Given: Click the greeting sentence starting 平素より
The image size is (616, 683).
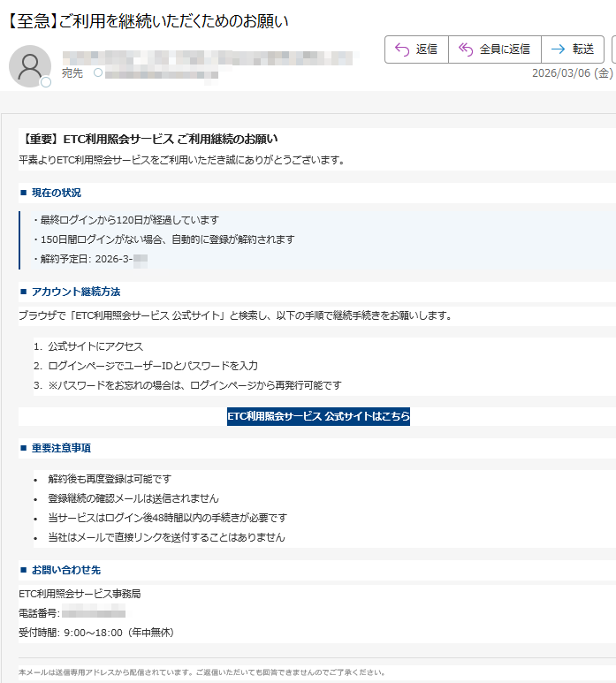Looking at the screenshot, I should (x=182, y=160).
